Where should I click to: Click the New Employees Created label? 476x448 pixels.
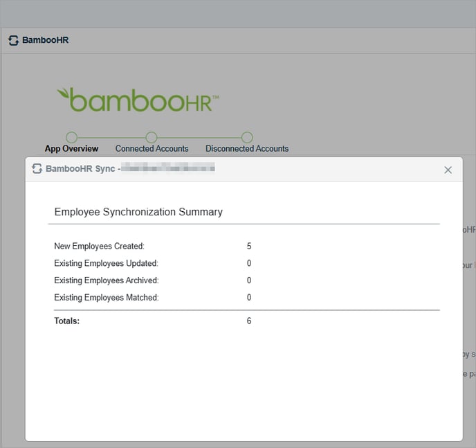[x=99, y=246]
